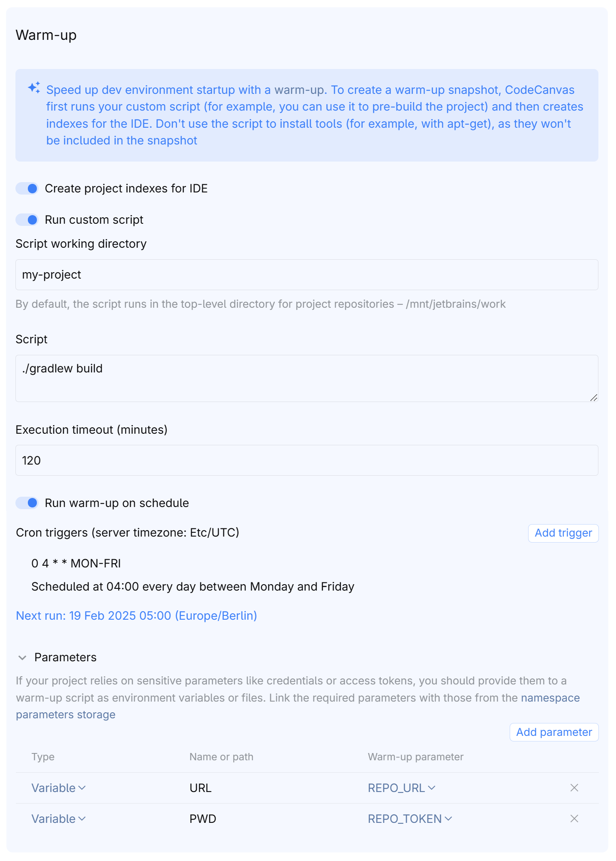Click the sparkle icon in info banner

coord(34,88)
